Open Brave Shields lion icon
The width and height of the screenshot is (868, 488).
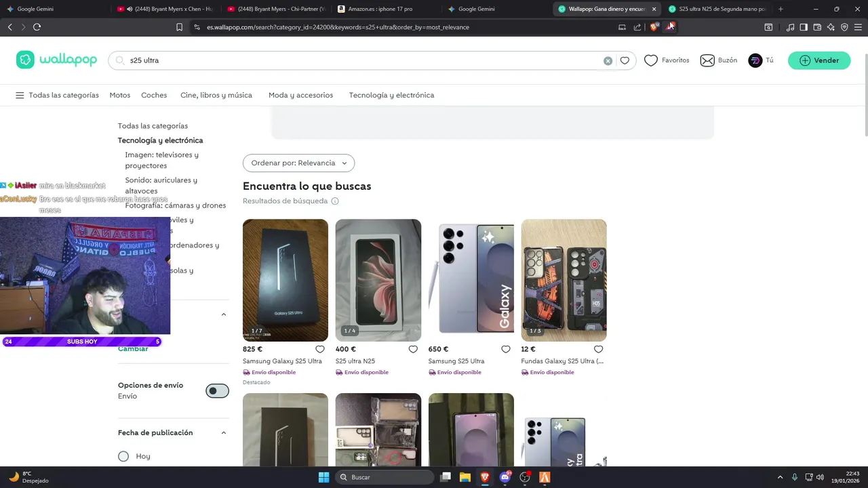pos(654,27)
